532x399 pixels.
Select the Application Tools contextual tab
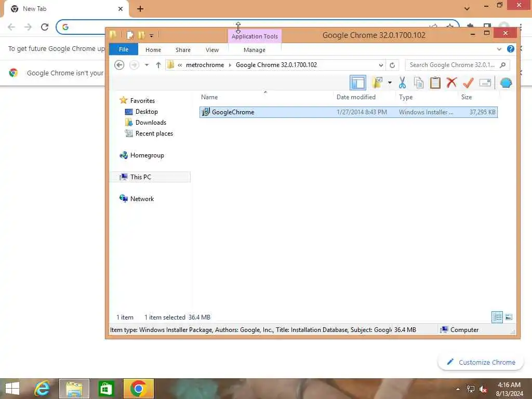click(255, 36)
